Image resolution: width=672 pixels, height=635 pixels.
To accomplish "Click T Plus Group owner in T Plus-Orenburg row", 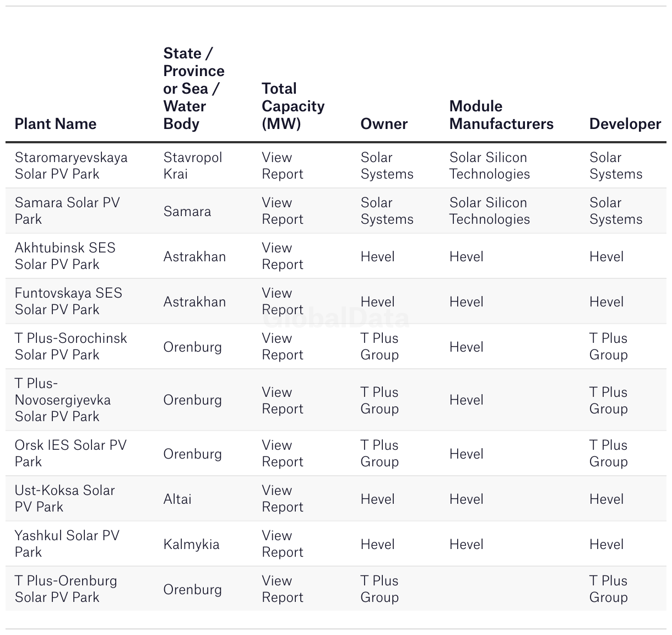I will tap(380, 589).
